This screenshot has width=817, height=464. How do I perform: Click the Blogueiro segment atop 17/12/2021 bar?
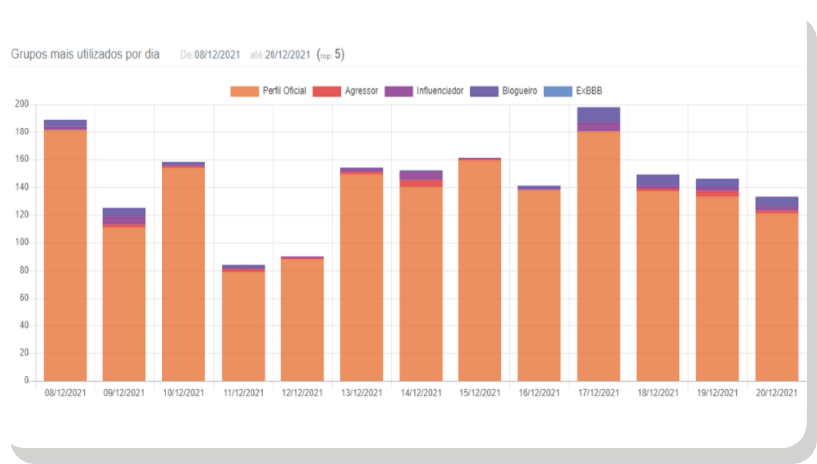[x=599, y=115]
